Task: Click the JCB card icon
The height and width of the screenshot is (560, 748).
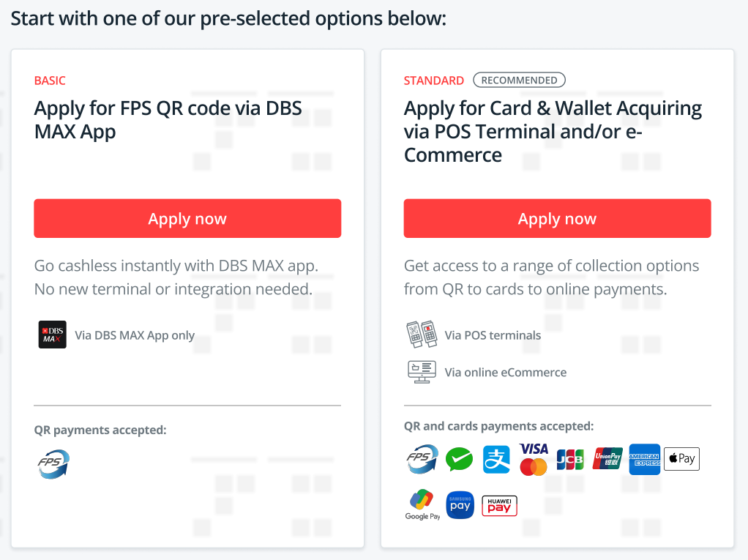Action: (570, 460)
